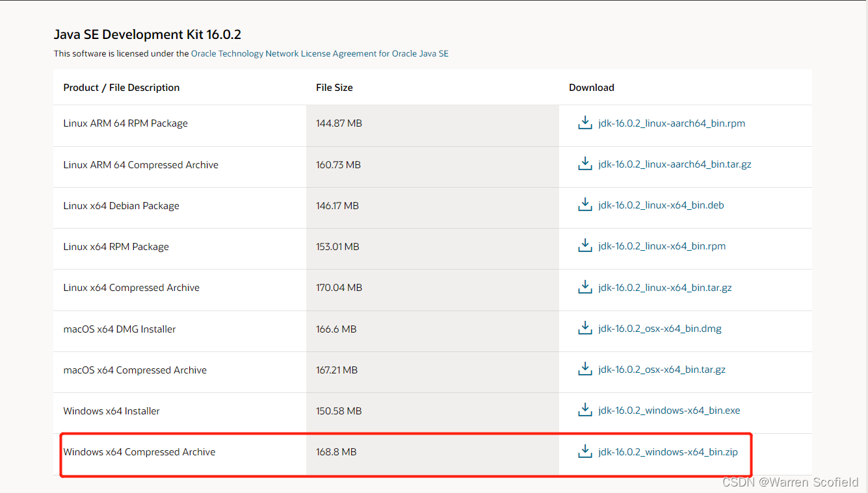Download jdk-16.0.2_linux-aarch64_bin.rpm

tap(672, 123)
